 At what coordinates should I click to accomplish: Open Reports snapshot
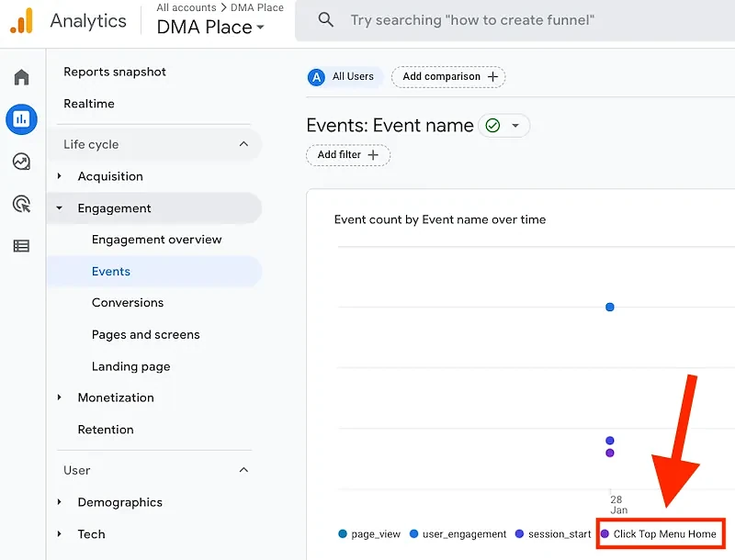[x=115, y=72]
